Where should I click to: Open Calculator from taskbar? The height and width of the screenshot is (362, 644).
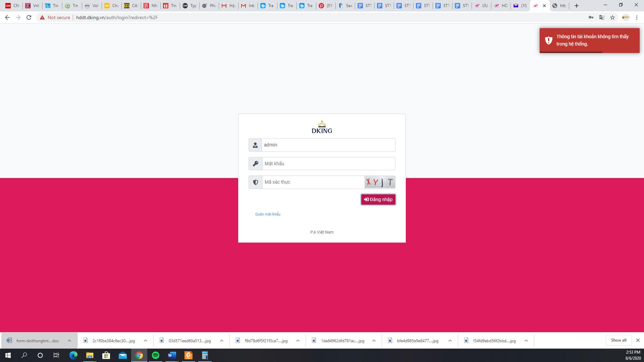click(205, 355)
